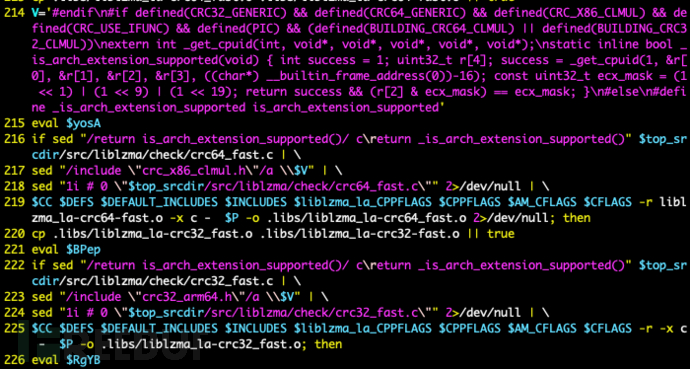Click 'then' at end of line 219
The width and height of the screenshot is (690, 369).
[x=576, y=218]
